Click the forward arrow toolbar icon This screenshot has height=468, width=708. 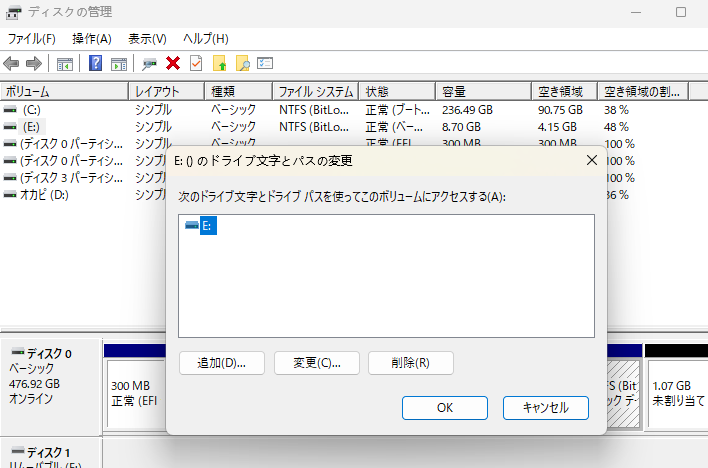click(x=34, y=64)
